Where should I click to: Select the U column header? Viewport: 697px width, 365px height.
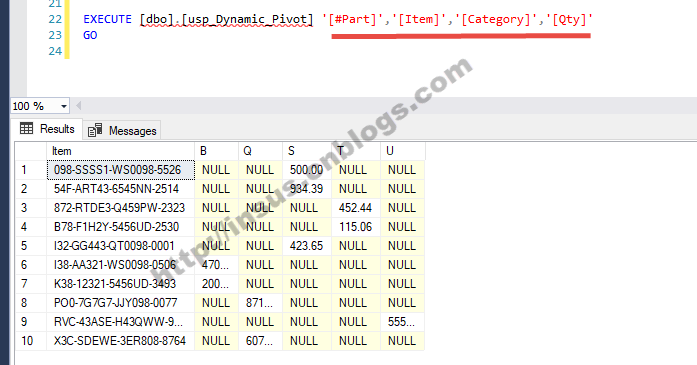point(402,151)
